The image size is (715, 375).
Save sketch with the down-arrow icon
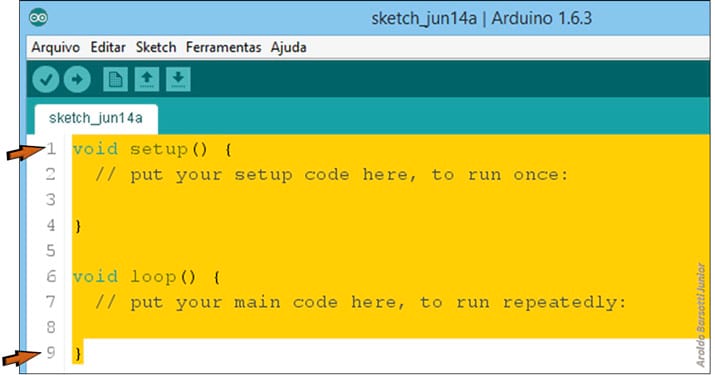point(178,79)
